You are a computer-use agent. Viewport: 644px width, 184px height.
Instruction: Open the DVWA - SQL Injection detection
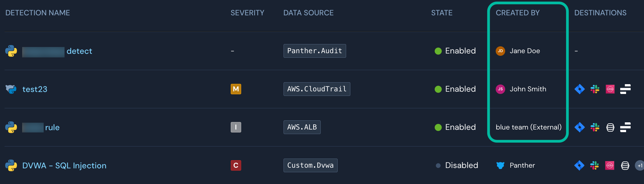pyautogui.click(x=64, y=165)
